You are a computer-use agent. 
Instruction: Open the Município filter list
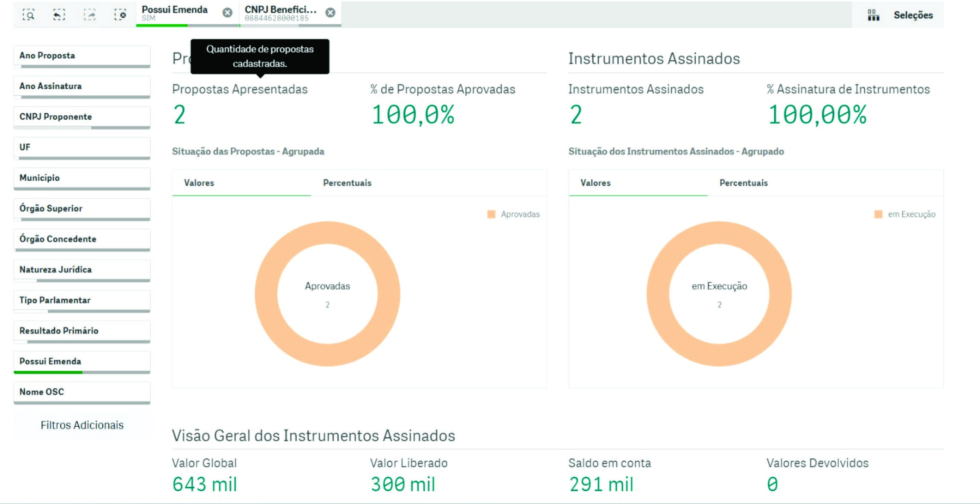[x=82, y=178]
